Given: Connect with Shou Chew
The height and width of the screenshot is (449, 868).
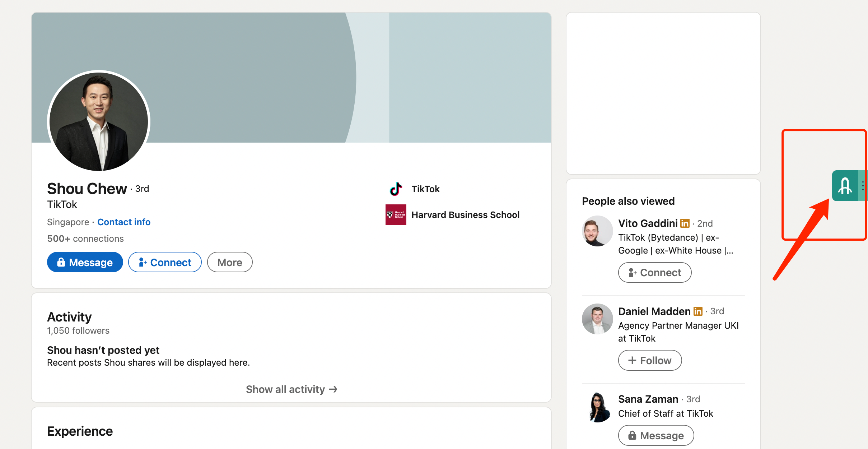Looking at the screenshot, I should 165,262.
